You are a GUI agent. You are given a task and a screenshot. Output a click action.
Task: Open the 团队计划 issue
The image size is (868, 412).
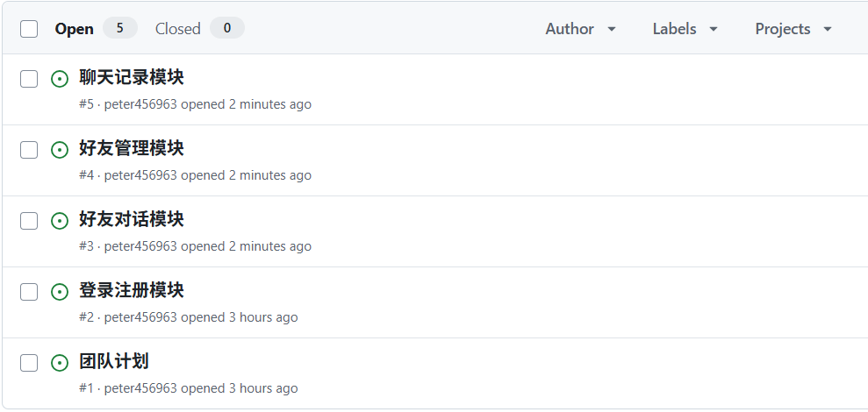click(x=114, y=361)
